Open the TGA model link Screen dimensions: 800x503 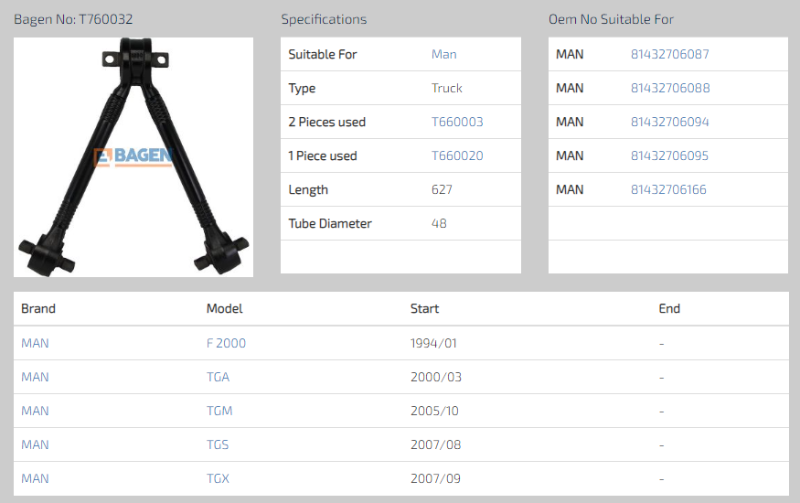(218, 377)
